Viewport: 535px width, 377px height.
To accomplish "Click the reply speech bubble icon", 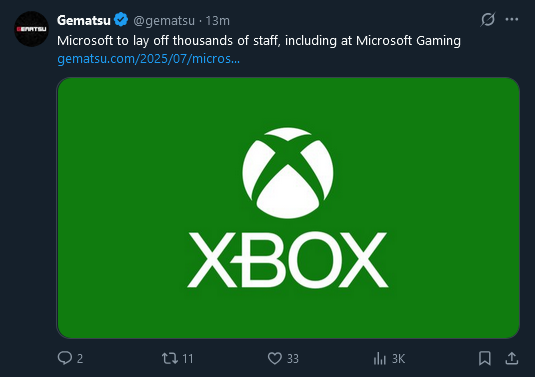I will (64, 358).
